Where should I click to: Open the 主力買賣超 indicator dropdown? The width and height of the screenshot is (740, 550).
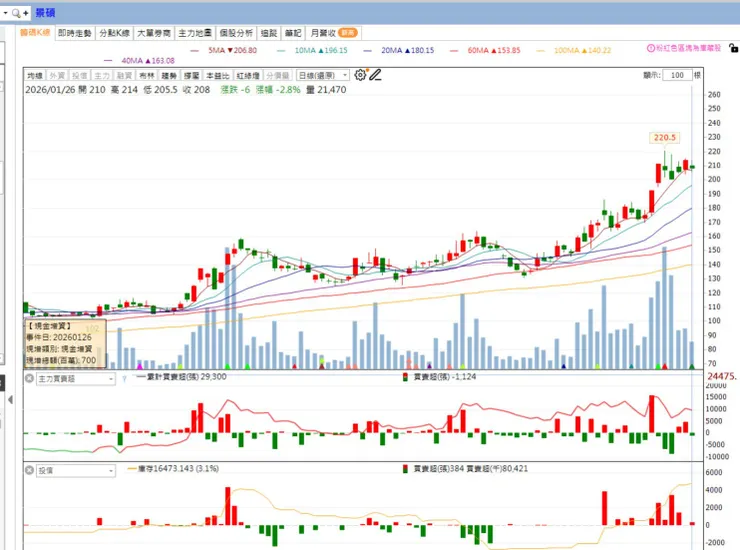76,379
